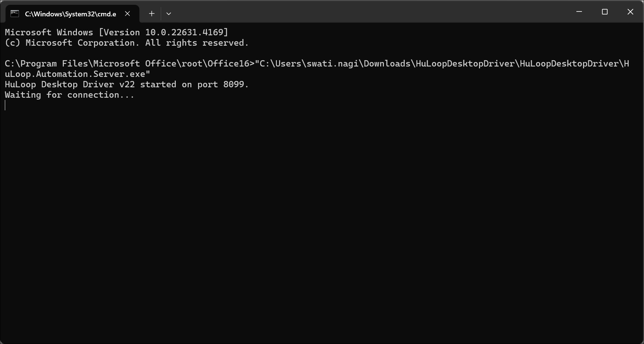644x344 pixels.
Task: Click the 'HuLoop Desktop Driver v22' message
Action: pos(126,84)
